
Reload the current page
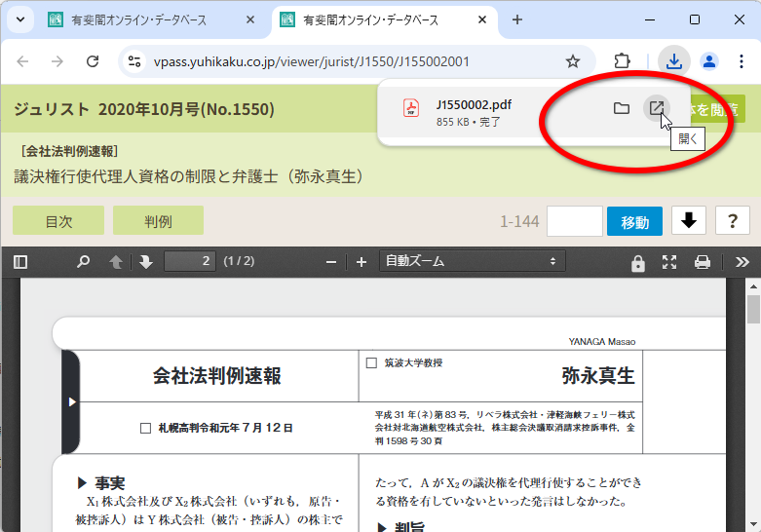[93, 61]
